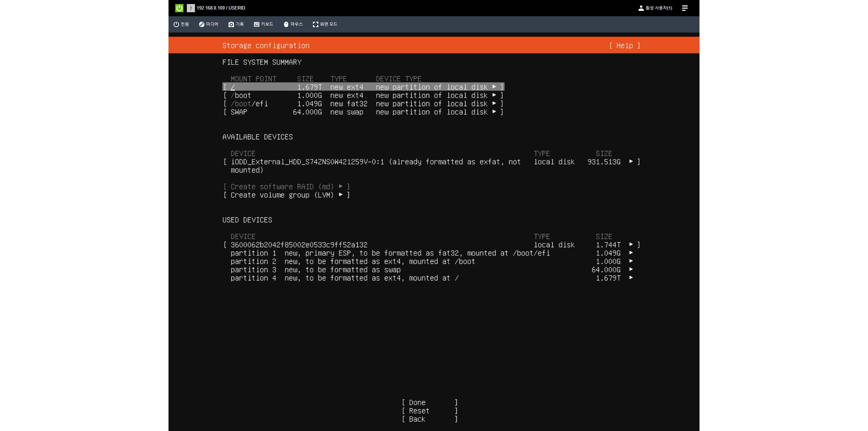Open the 미디어 media menu
This screenshot has width=868, height=431.
(x=209, y=24)
